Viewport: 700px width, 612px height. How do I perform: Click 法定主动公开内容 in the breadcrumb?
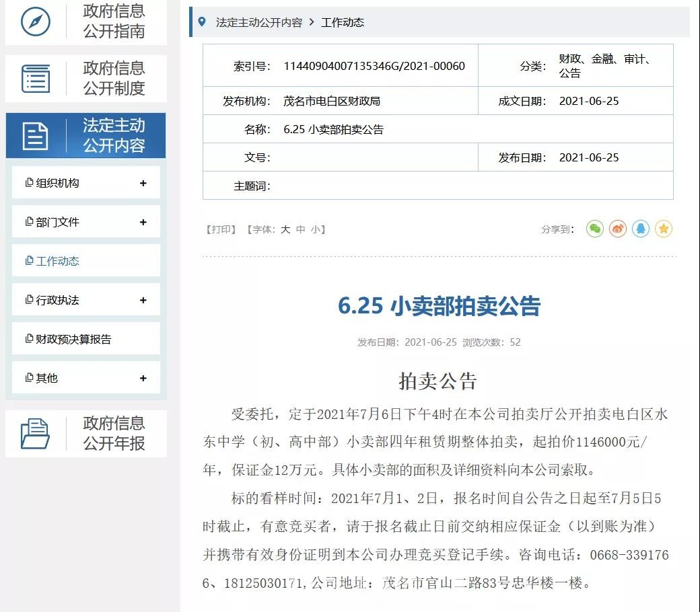point(259,22)
